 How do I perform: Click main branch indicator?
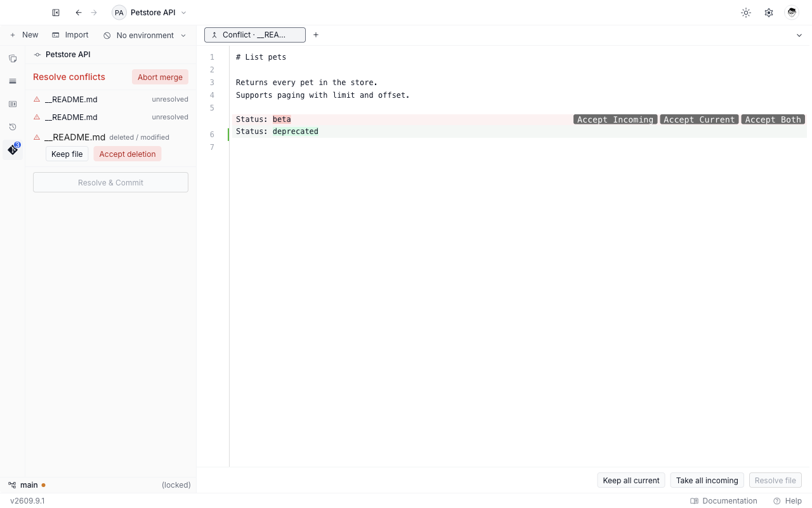(x=26, y=485)
